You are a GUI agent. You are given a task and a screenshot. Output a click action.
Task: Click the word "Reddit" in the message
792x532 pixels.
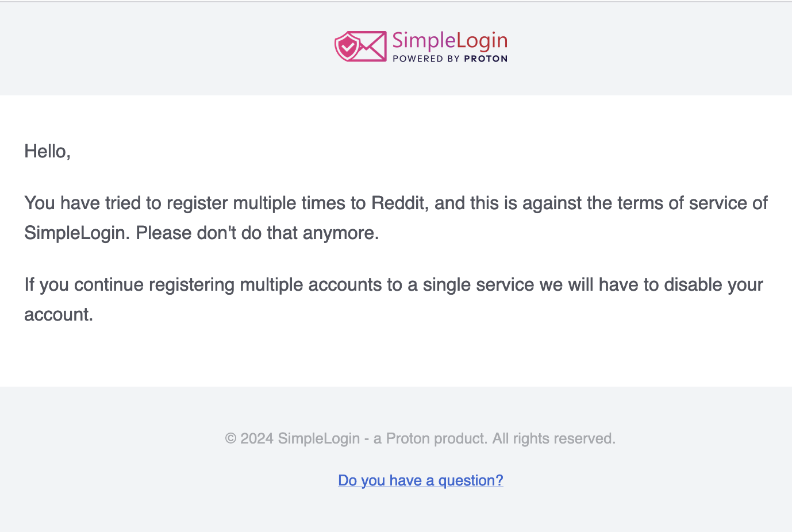pyautogui.click(x=399, y=203)
